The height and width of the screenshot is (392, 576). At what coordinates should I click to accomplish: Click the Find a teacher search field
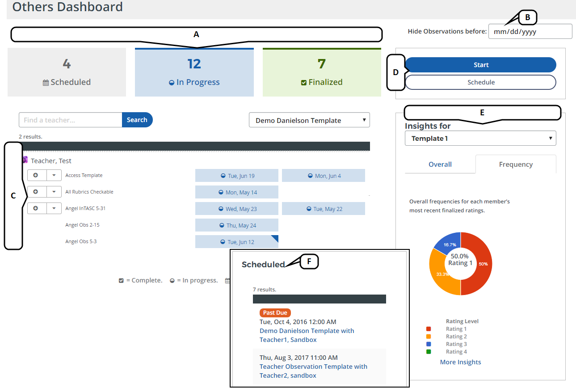click(71, 120)
